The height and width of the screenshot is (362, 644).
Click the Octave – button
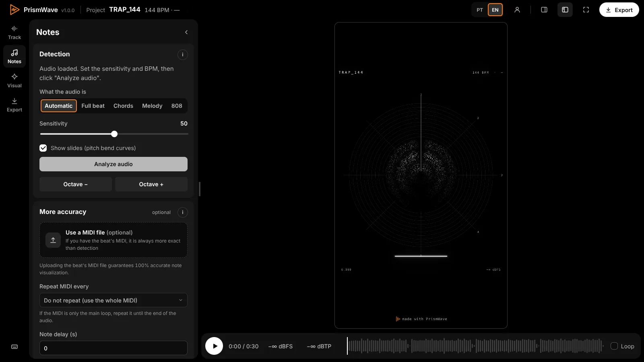tap(76, 184)
